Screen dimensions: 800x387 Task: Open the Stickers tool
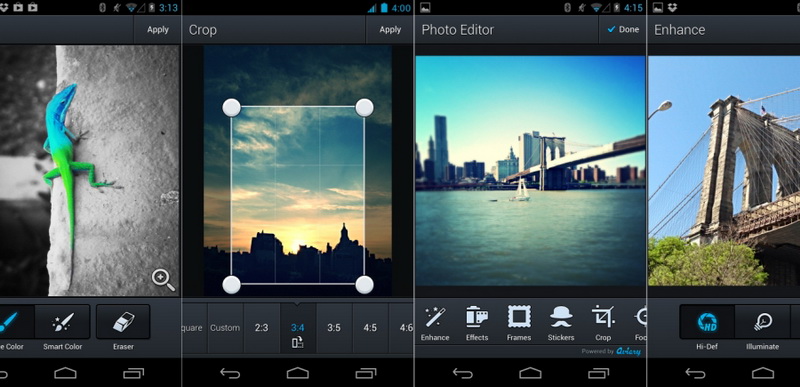[x=561, y=323]
